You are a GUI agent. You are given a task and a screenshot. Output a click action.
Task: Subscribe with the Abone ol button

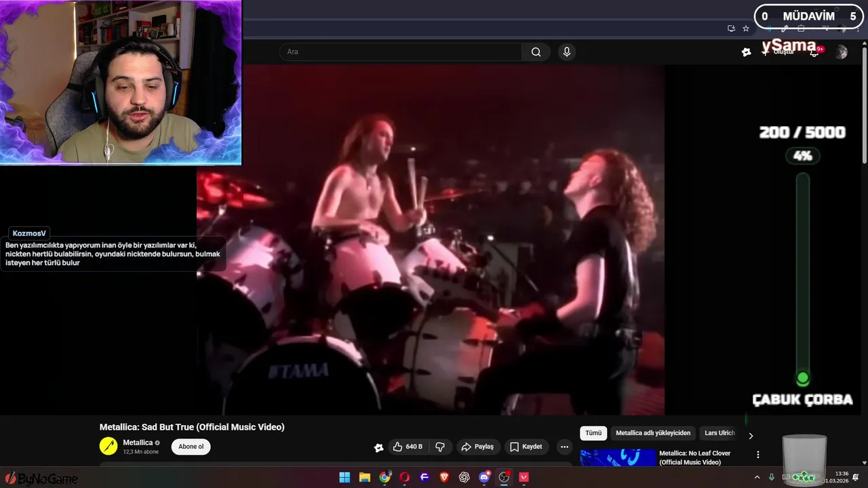coord(191,447)
